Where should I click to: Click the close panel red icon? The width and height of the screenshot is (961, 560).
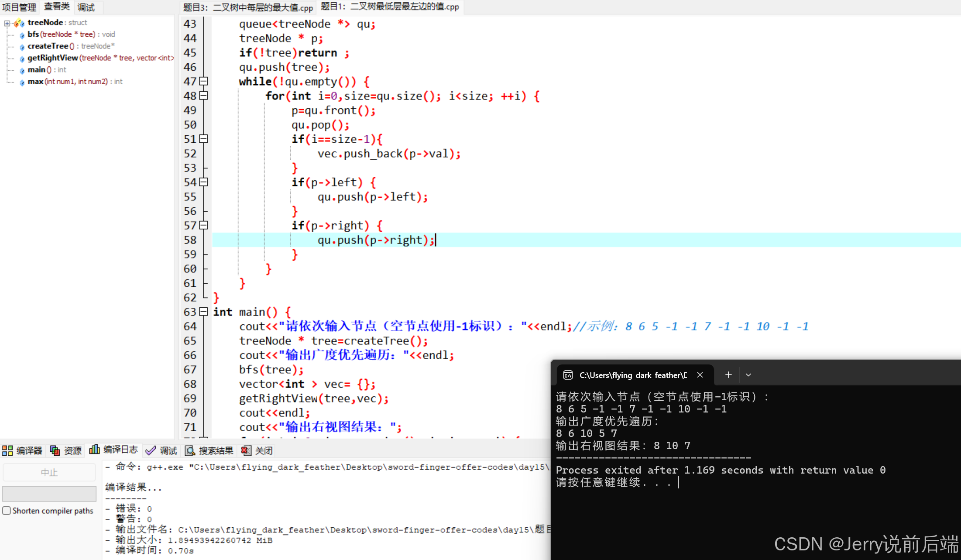click(x=246, y=450)
